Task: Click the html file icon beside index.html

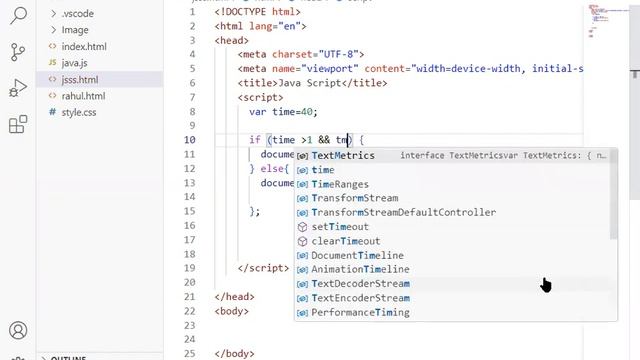Action: click(52, 46)
